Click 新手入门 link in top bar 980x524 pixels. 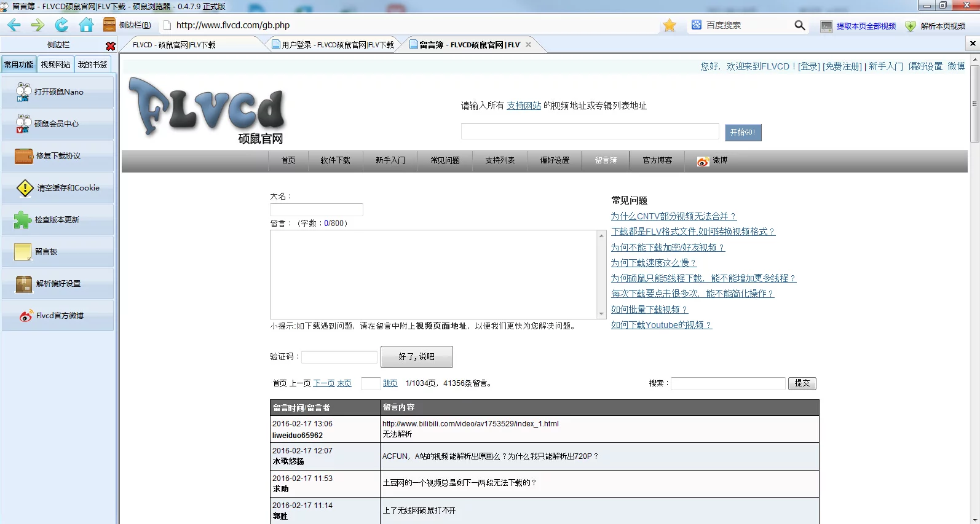coord(886,66)
